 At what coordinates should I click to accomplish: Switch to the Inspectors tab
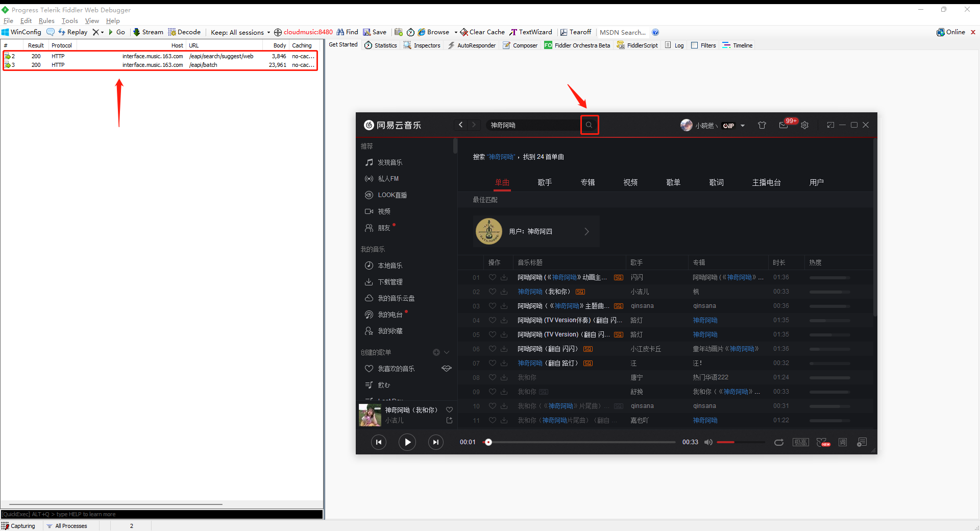(x=422, y=45)
